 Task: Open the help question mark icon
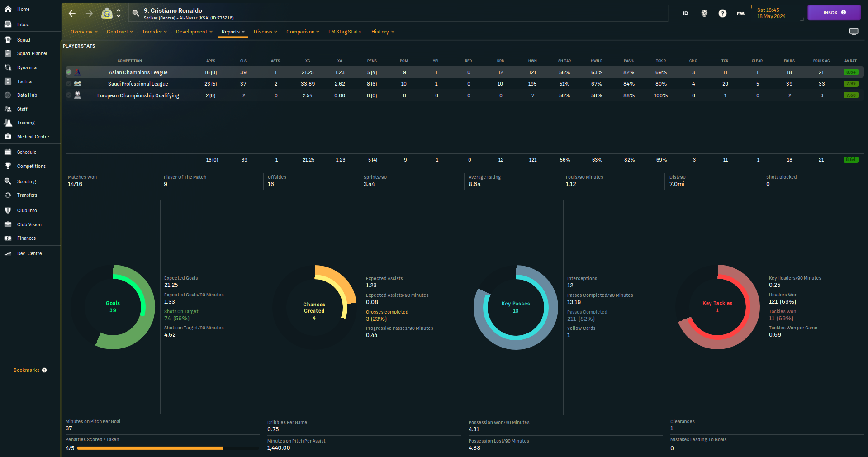click(x=722, y=14)
